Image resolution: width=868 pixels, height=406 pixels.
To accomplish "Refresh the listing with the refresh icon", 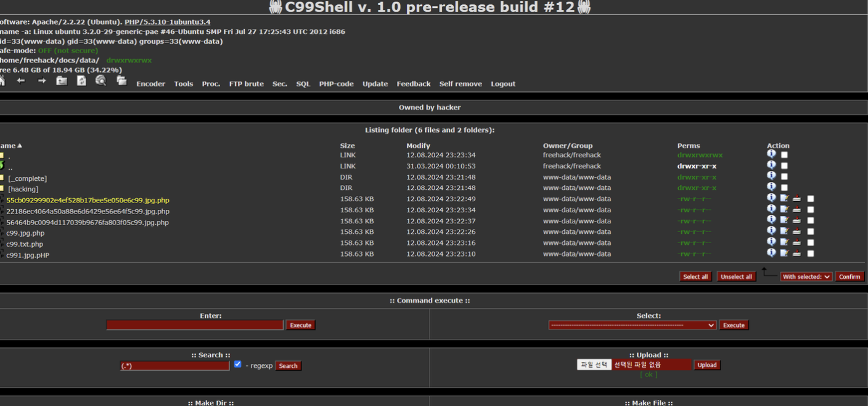I will (81, 81).
